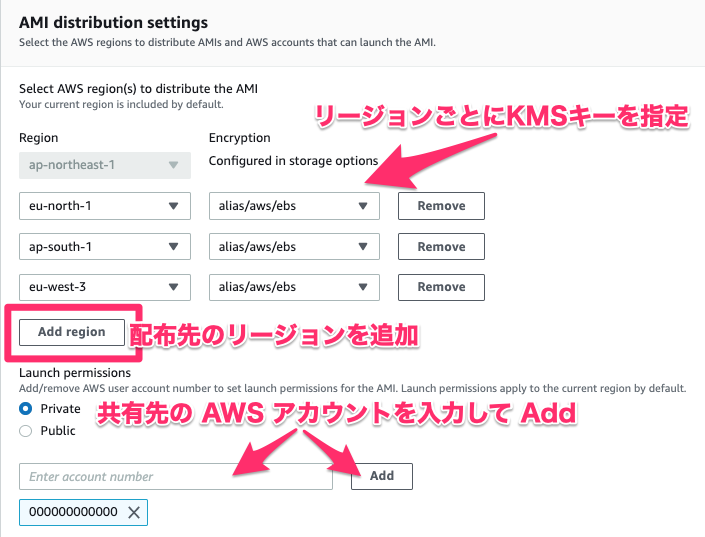
Task: Open the eu-west-3 region dropdown
Action: click(104, 287)
